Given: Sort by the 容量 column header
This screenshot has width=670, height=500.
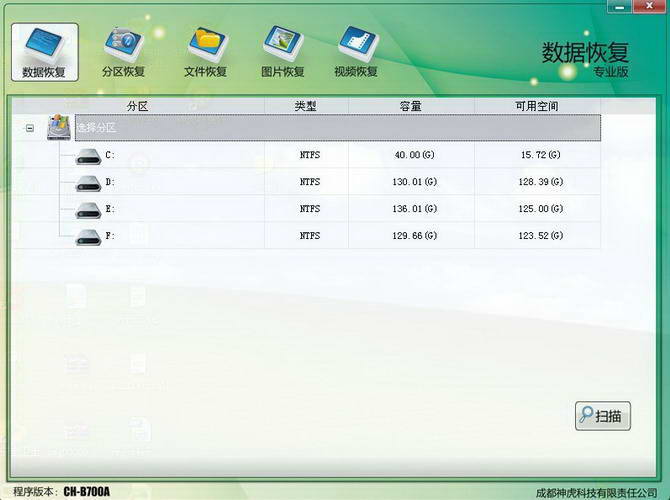Looking at the screenshot, I should pos(410,106).
